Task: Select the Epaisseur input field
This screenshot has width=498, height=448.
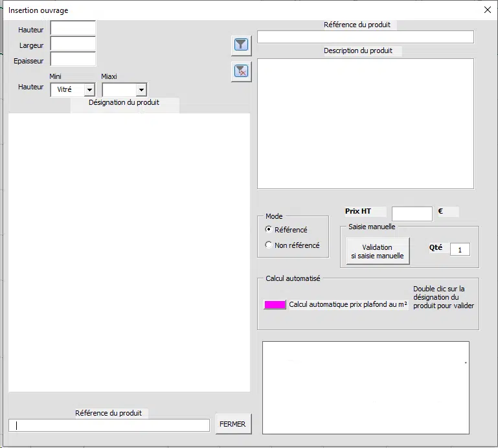Action: point(73,60)
